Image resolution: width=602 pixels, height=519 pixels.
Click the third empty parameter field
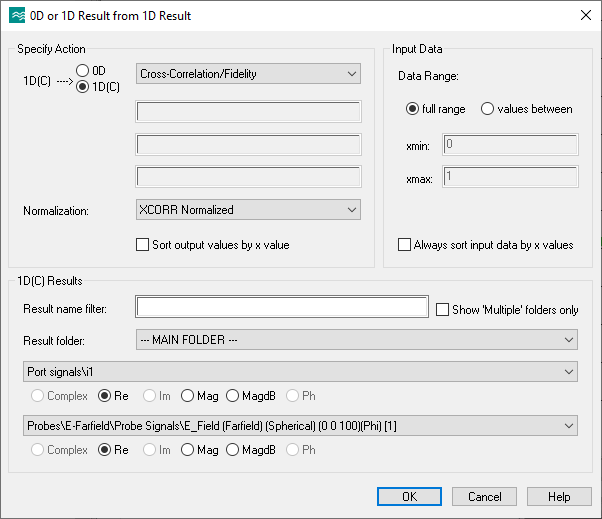pos(248,177)
